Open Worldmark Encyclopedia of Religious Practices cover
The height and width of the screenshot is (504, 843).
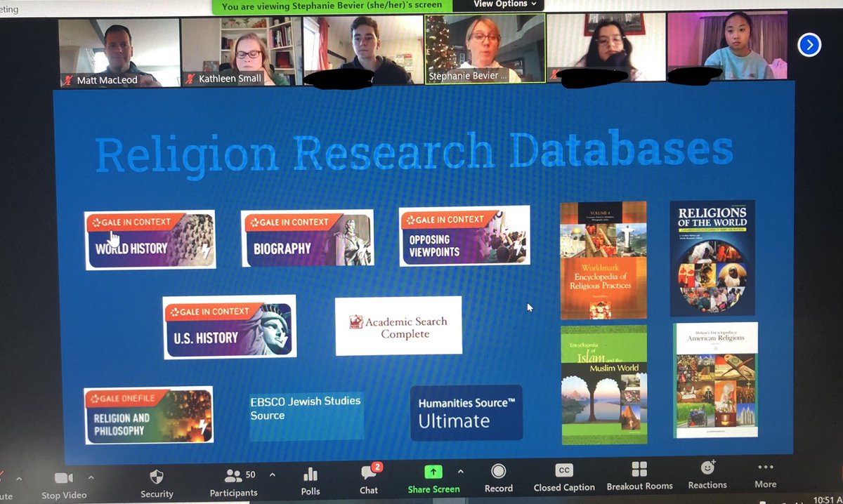(x=603, y=260)
